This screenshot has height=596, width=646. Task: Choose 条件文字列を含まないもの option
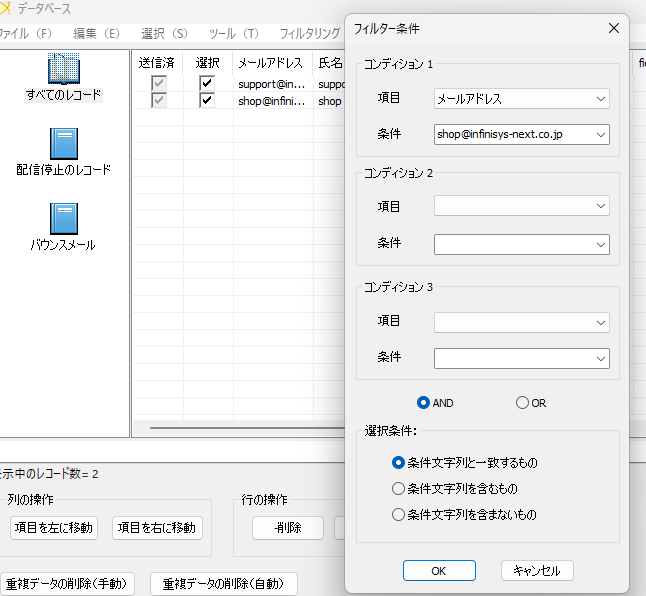398,514
